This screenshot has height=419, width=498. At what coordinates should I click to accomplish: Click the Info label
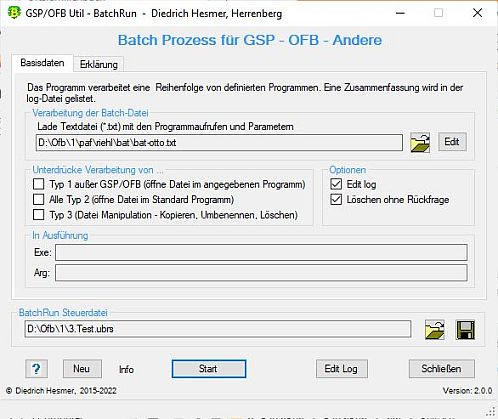[x=126, y=369]
